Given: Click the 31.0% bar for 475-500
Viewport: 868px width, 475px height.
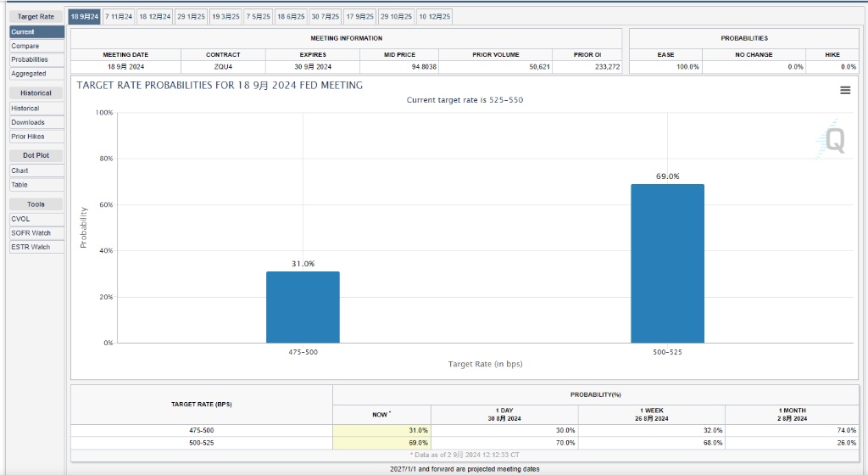Looking at the screenshot, I should (x=303, y=307).
